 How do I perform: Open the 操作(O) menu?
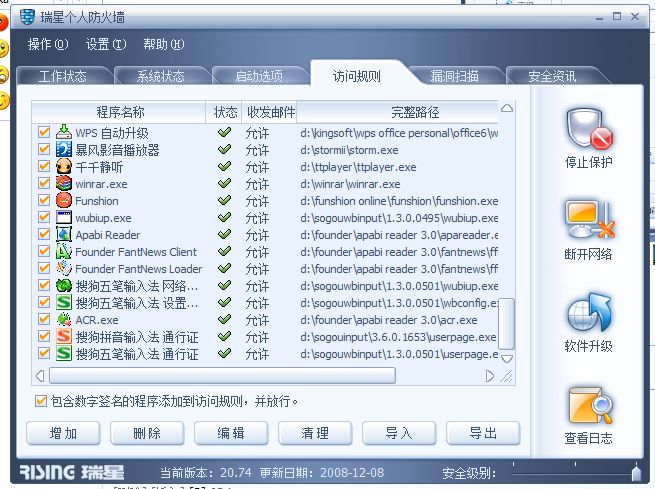point(48,44)
